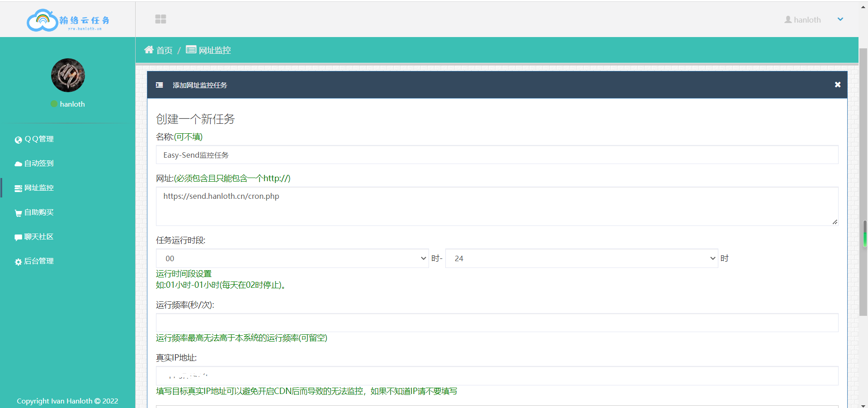Viewport: 868px width, 408px height.
Task: Click the grid menu toggle icon
Action: click(x=160, y=19)
